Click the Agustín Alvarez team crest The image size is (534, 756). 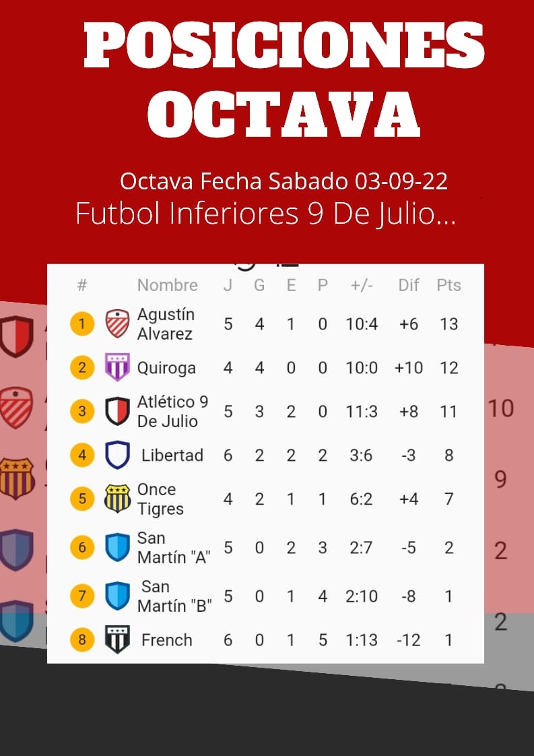[118, 323]
